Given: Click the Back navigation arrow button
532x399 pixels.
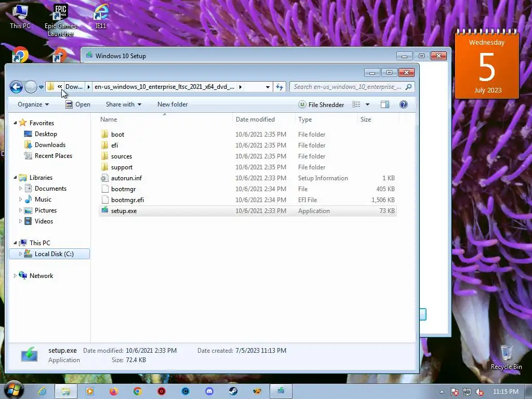Looking at the screenshot, I should pos(16,87).
